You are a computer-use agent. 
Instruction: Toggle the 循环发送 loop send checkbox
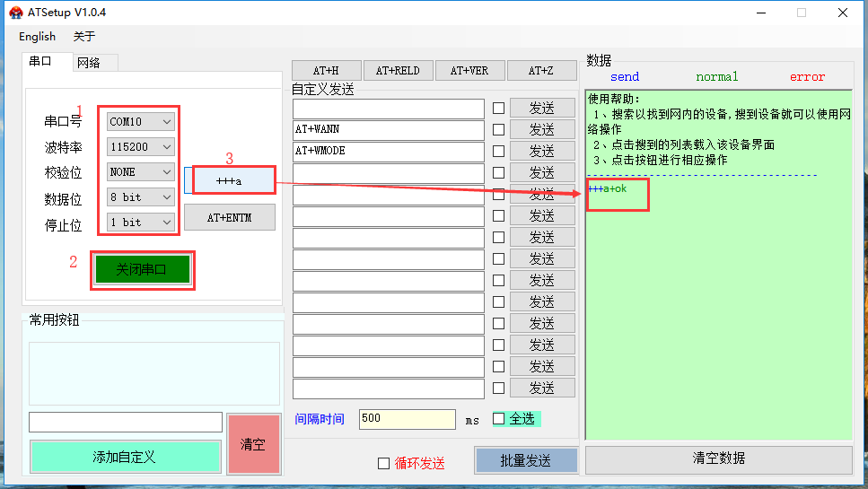tap(384, 463)
